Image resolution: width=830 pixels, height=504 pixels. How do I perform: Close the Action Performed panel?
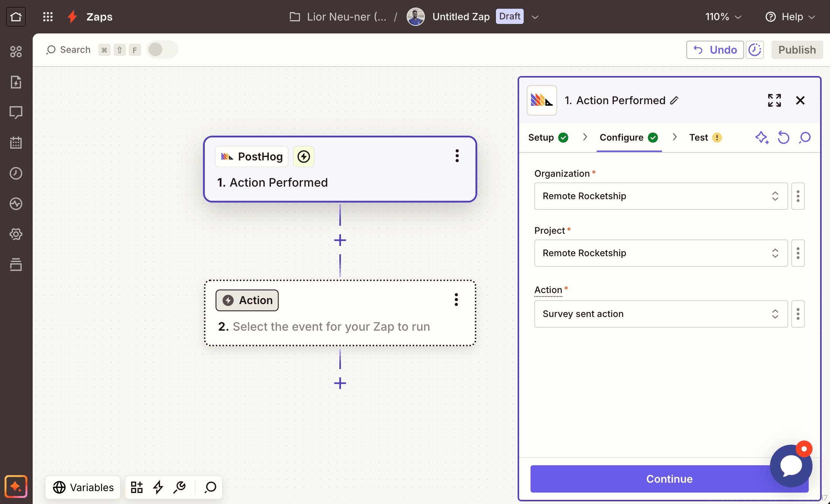[x=800, y=100]
